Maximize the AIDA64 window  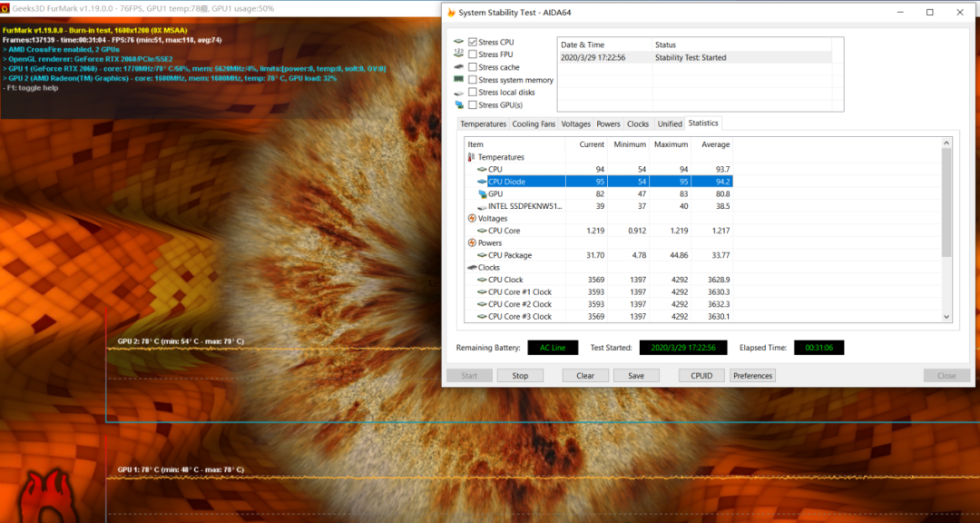930,13
